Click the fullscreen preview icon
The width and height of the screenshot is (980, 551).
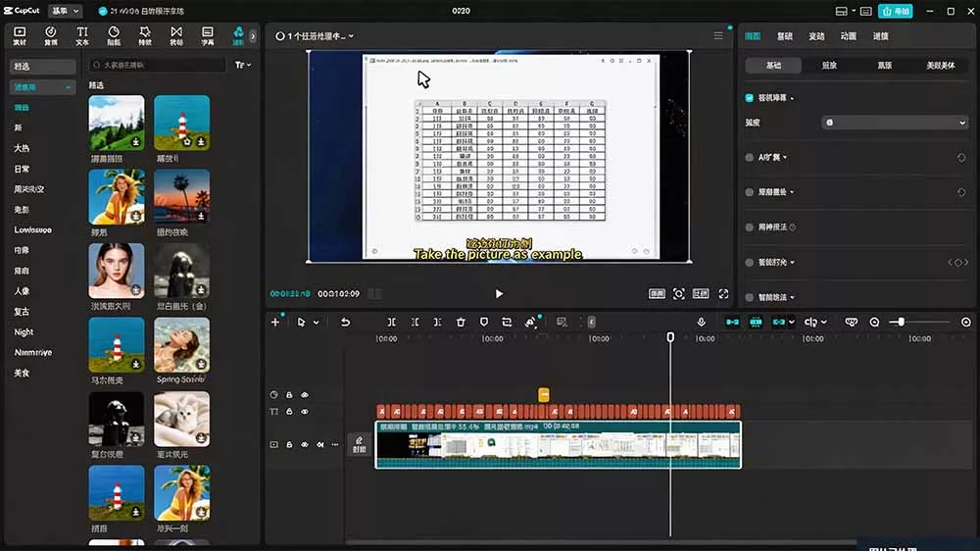tap(724, 293)
